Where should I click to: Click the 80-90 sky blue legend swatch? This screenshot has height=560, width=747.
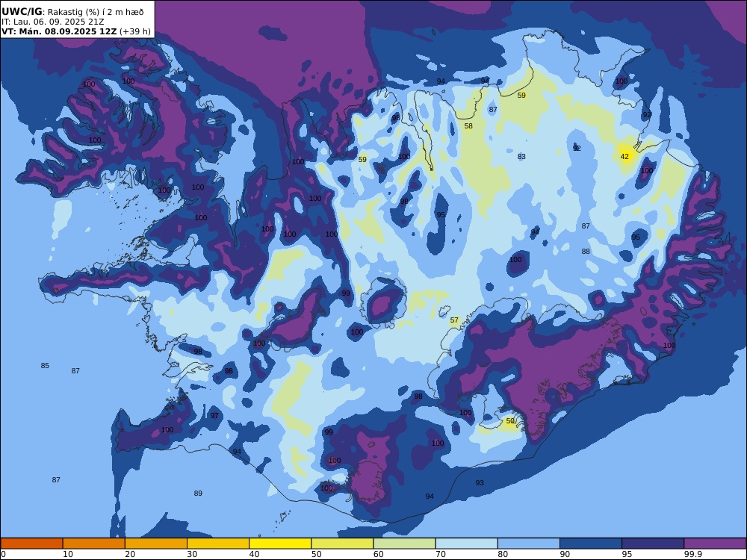(529, 544)
